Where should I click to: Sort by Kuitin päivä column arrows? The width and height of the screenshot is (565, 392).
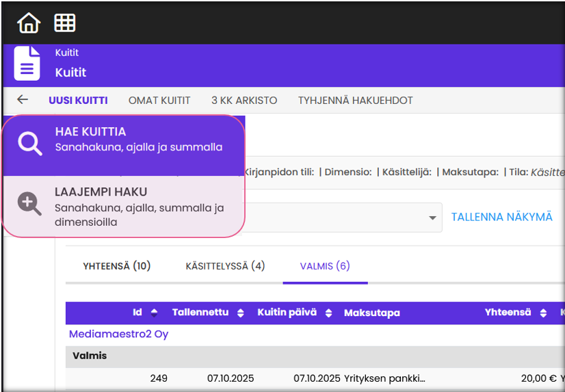pyautogui.click(x=328, y=313)
